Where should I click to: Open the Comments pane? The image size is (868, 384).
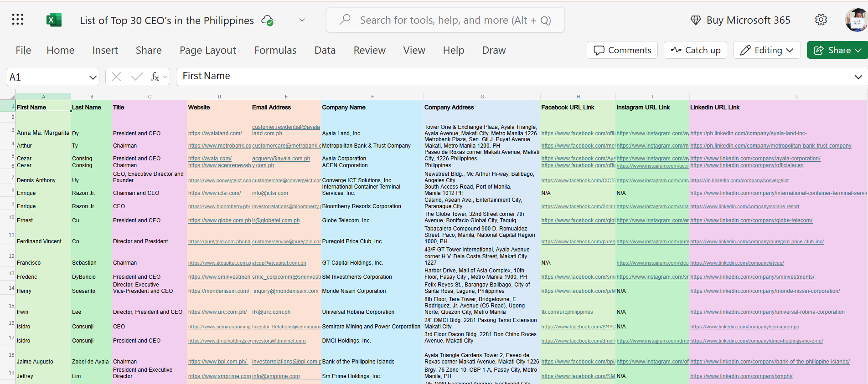point(622,50)
